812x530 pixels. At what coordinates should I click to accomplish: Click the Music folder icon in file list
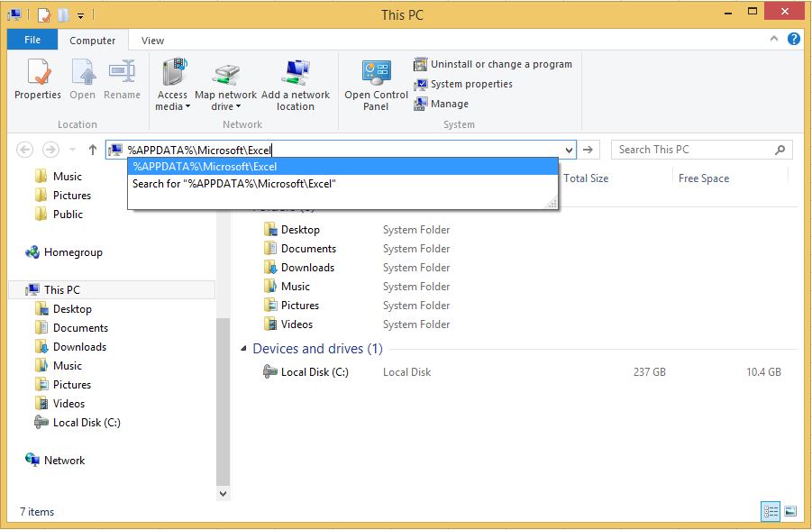coord(269,286)
